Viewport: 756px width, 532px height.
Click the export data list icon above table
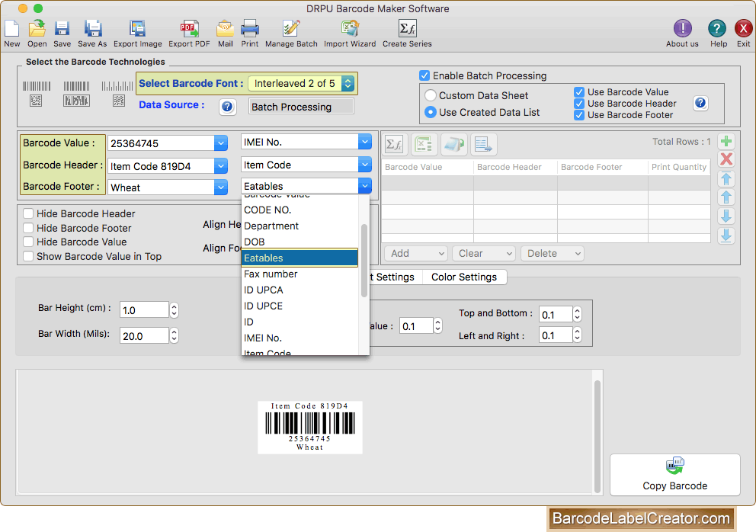pos(484,144)
